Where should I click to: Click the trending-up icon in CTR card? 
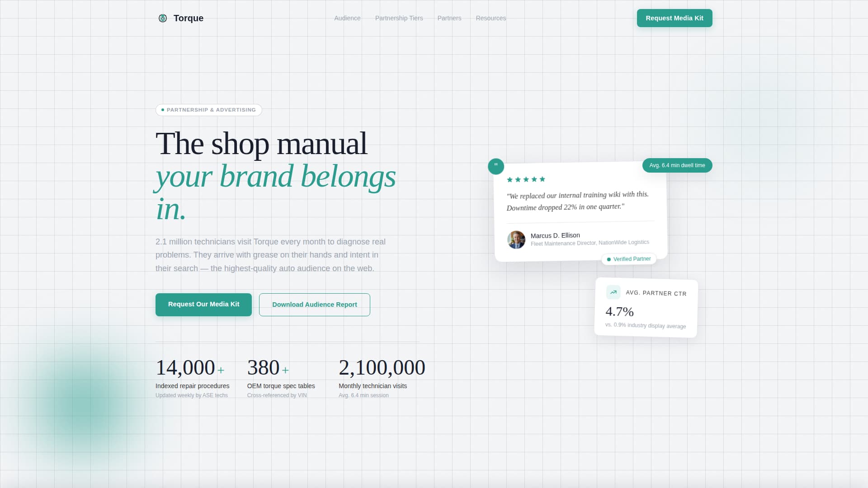[x=613, y=292]
